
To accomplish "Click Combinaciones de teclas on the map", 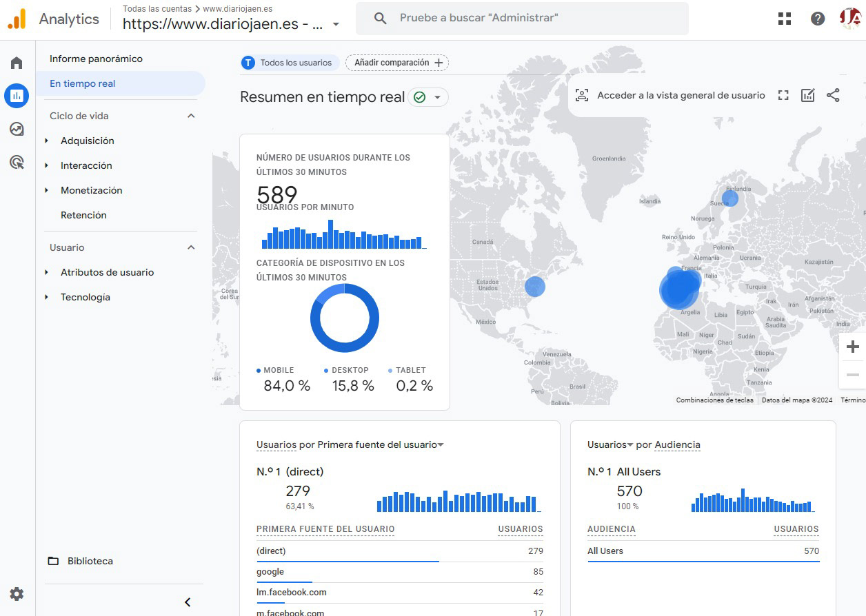I will click(x=714, y=400).
